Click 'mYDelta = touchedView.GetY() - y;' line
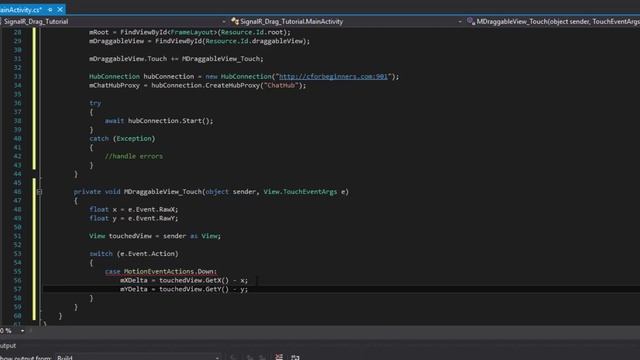 pos(184,289)
